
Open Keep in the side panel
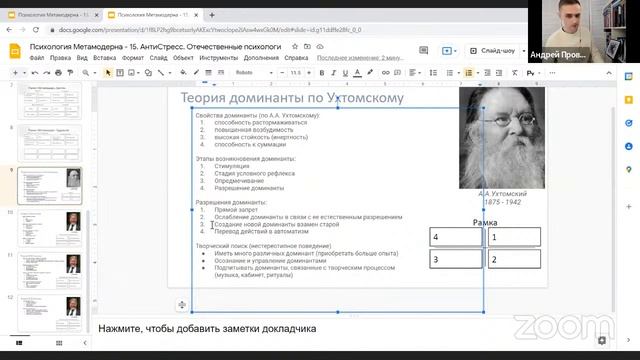(x=629, y=100)
